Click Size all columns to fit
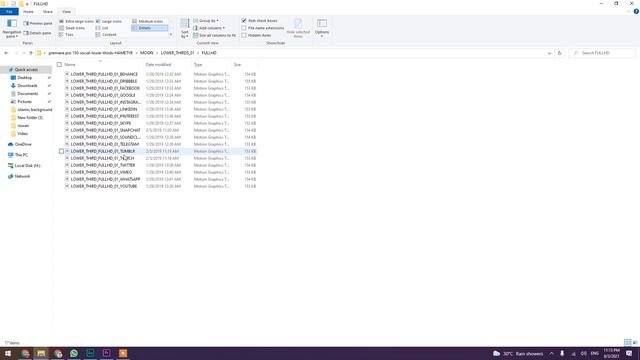 [x=215, y=36]
